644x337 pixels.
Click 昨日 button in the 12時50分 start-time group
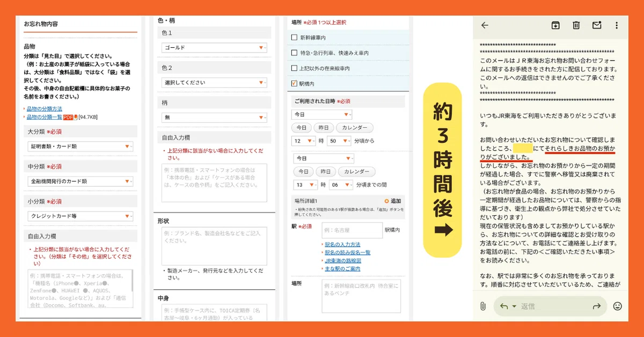(324, 128)
